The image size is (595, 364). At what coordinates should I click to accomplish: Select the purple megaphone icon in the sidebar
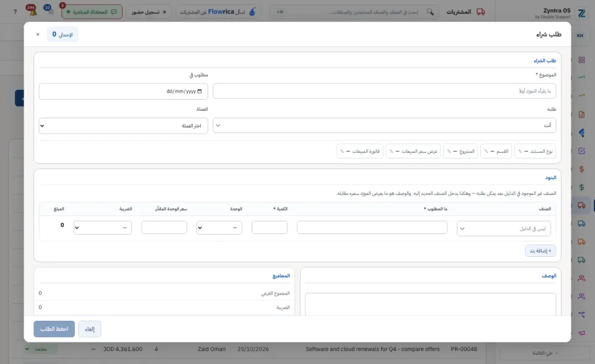pyautogui.click(x=581, y=332)
